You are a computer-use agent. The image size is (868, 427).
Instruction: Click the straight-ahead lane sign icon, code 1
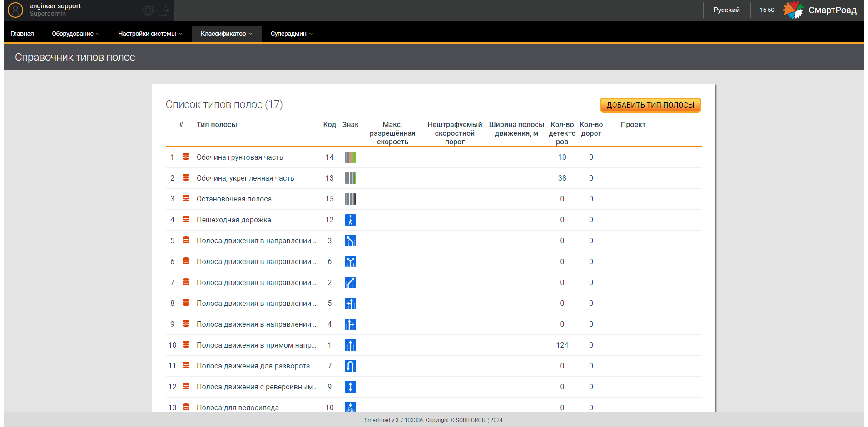pos(350,345)
